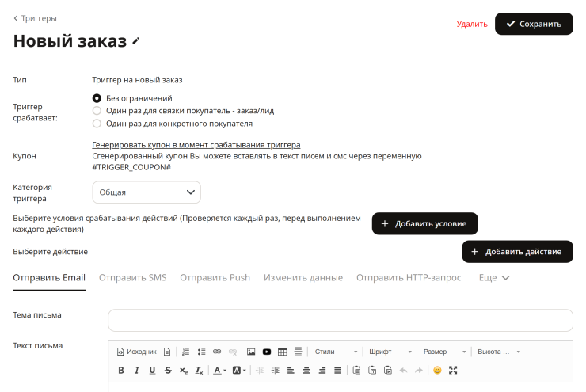Switch to the Отправить HTTP-запрос tab

tap(409, 278)
